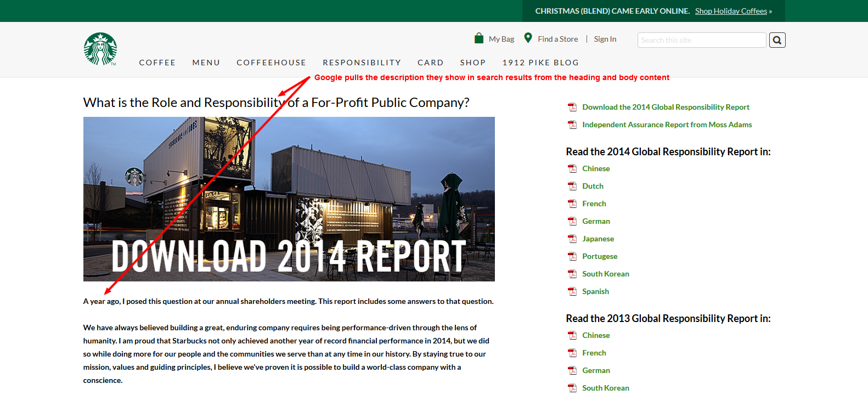Open the RESPONSIBILITY navigation item
868x395 pixels.
point(362,63)
